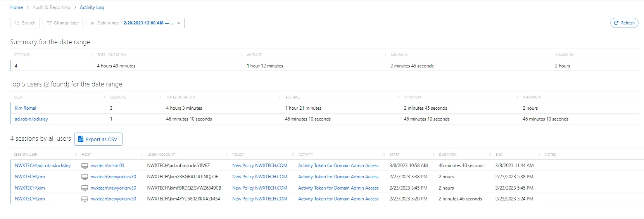
Task: Click the NOTES column header
Action: pyautogui.click(x=550, y=155)
